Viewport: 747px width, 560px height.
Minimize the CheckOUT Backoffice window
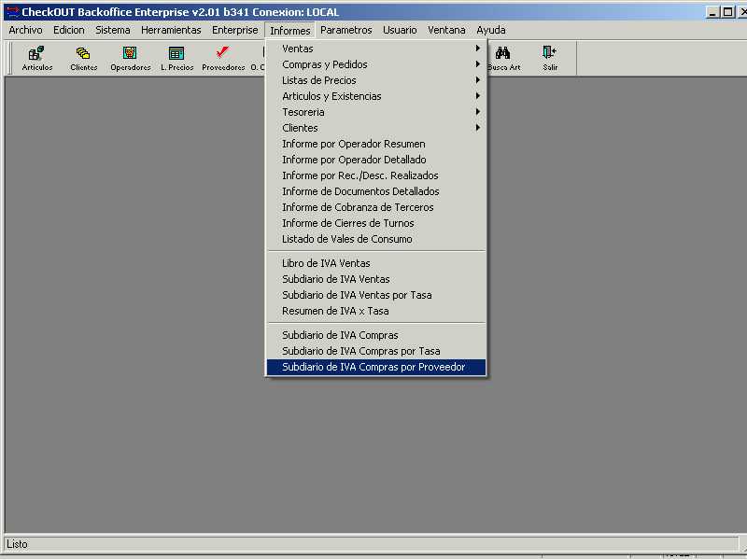point(712,12)
